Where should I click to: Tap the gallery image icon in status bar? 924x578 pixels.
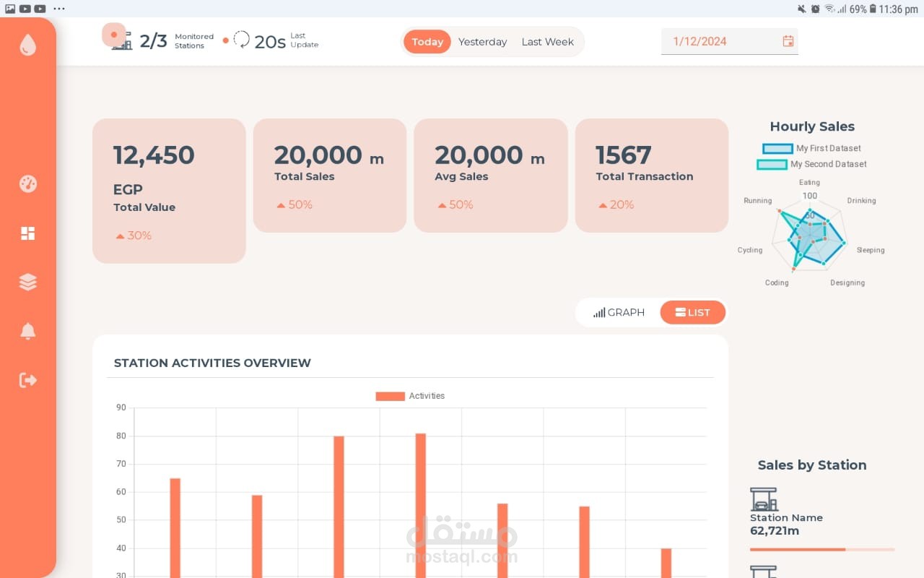(x=10, y=9)
